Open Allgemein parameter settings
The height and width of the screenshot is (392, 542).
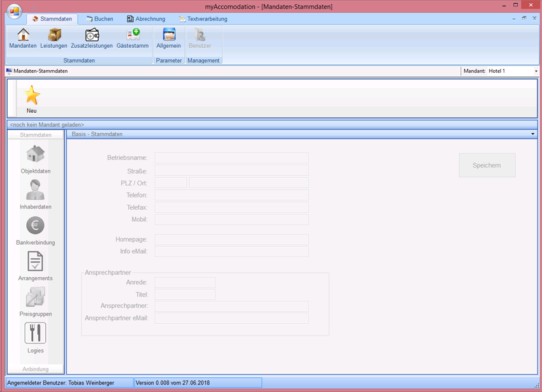click(169, 35)
